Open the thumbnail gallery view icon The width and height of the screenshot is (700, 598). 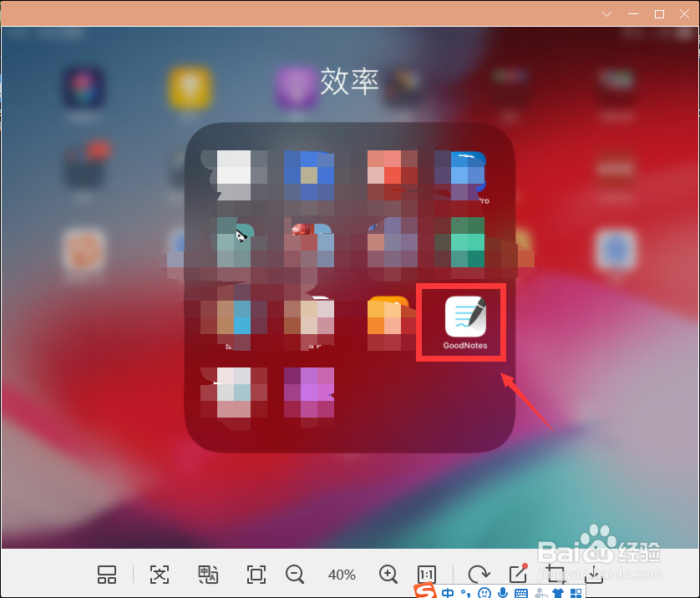[107, 575]
